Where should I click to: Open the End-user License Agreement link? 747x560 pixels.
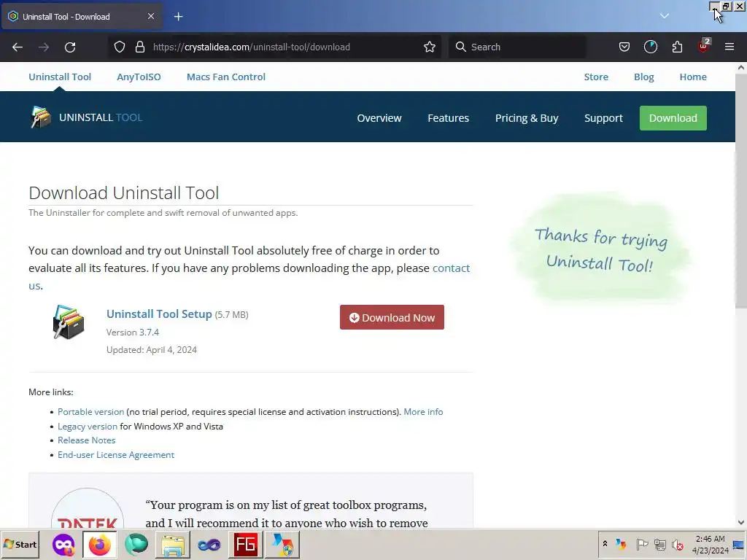(116, 455)
